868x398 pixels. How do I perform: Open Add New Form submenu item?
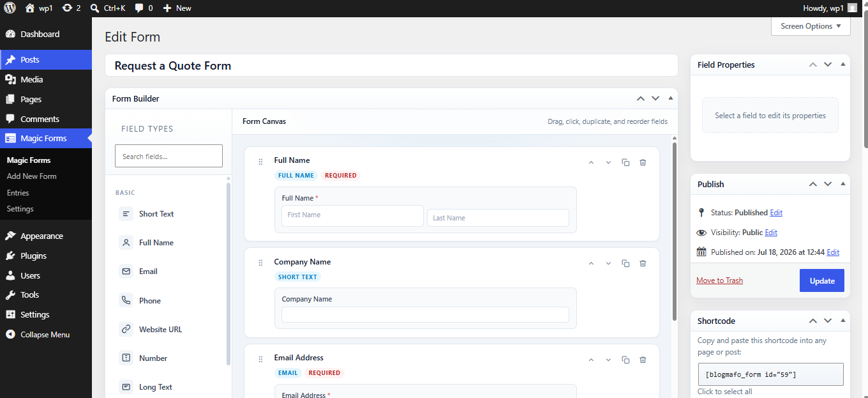coord(32,176)
